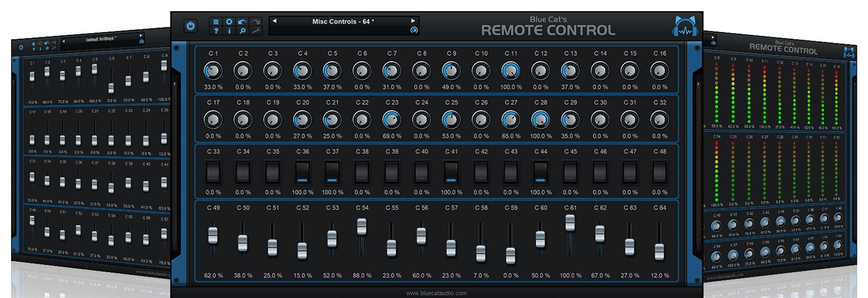
Task: Toggle the C 44 switch off
Action: (x=541, y=172)
